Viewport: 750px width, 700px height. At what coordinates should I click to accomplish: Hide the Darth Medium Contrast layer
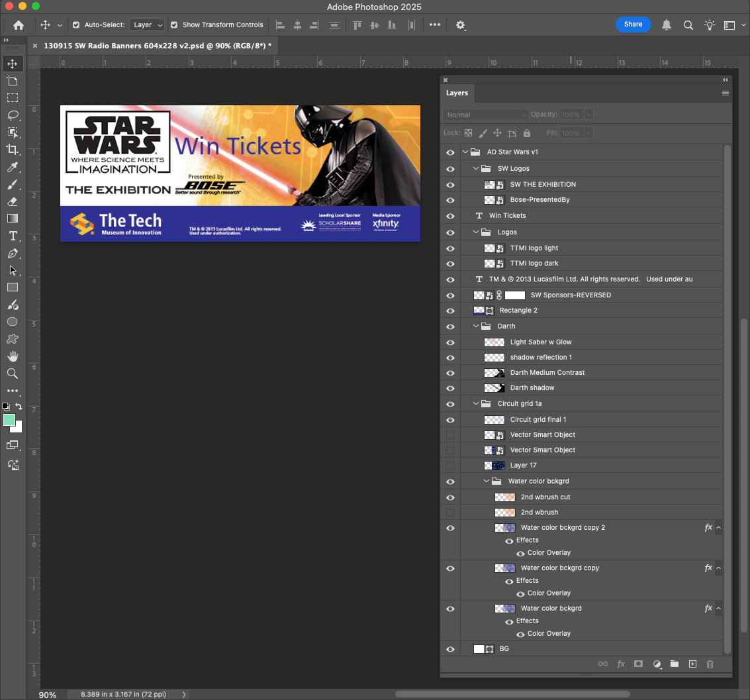[x=450, y=373]
